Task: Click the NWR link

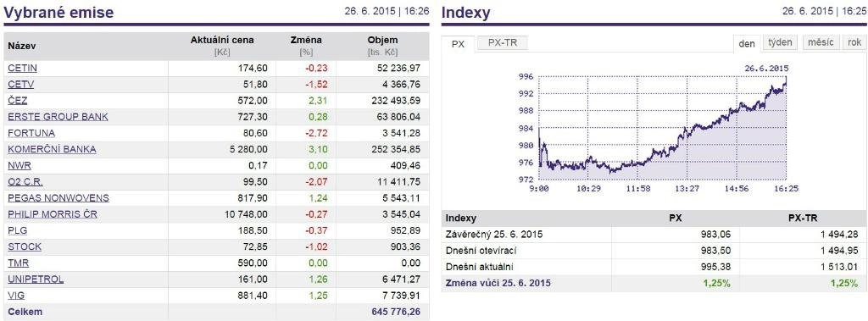Action: coord(19,165)
